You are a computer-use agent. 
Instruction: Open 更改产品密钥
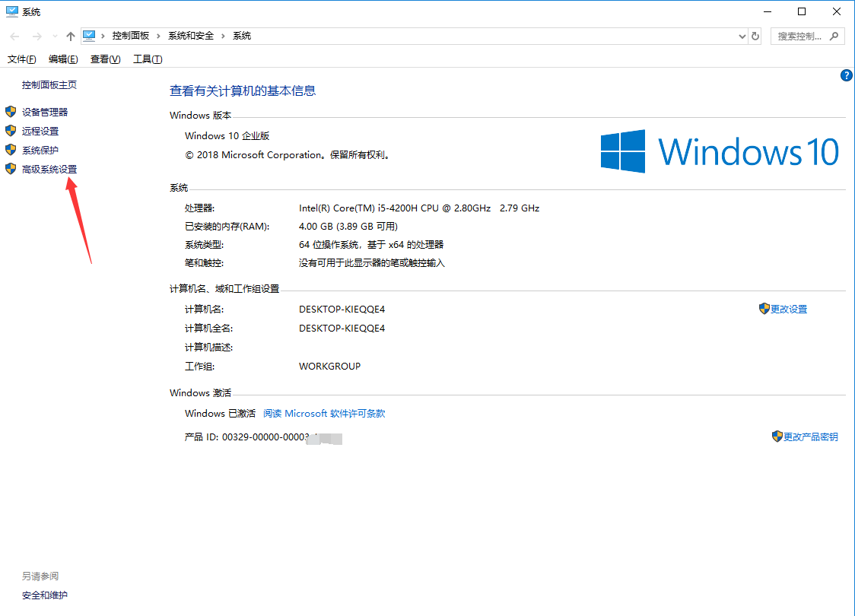pyautogui.click(x=811, y=437)
